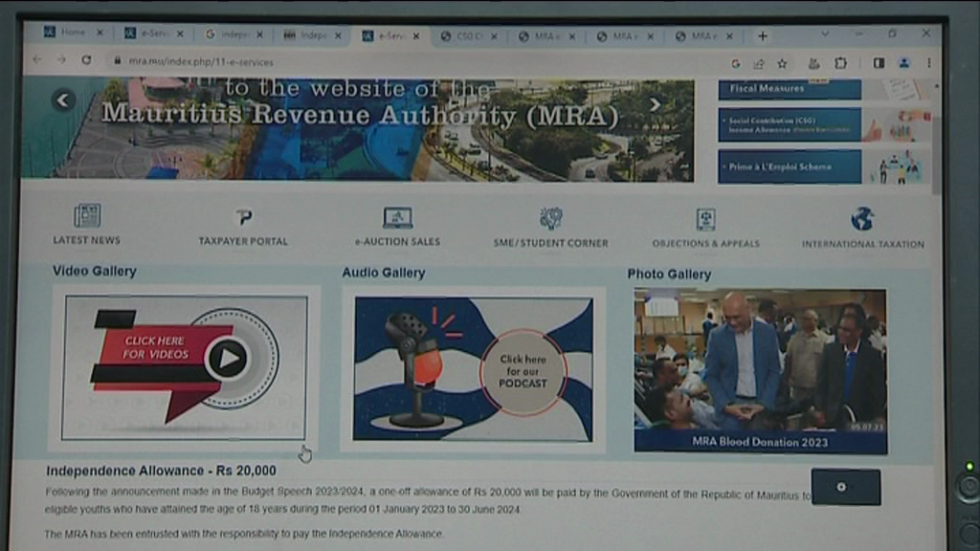Image resolution: width=980 pixels, height=551 pixels.
Task: Click the Independence Allowance - Rs 20,000 heading
Action: pos(161,471)
